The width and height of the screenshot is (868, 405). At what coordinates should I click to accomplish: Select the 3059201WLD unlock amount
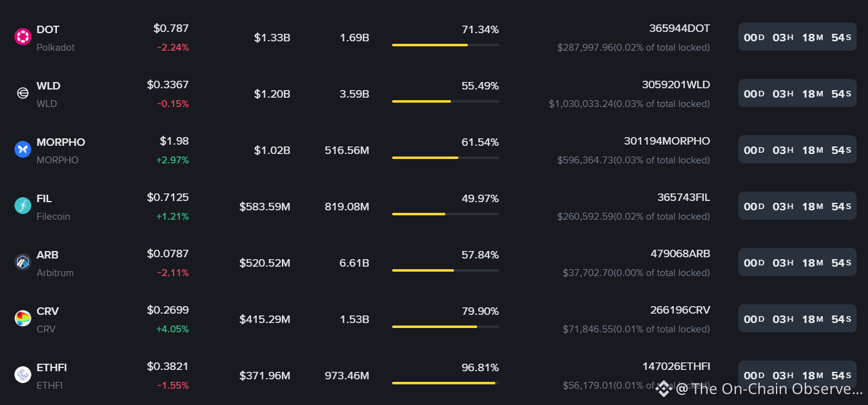coord(676,85)
